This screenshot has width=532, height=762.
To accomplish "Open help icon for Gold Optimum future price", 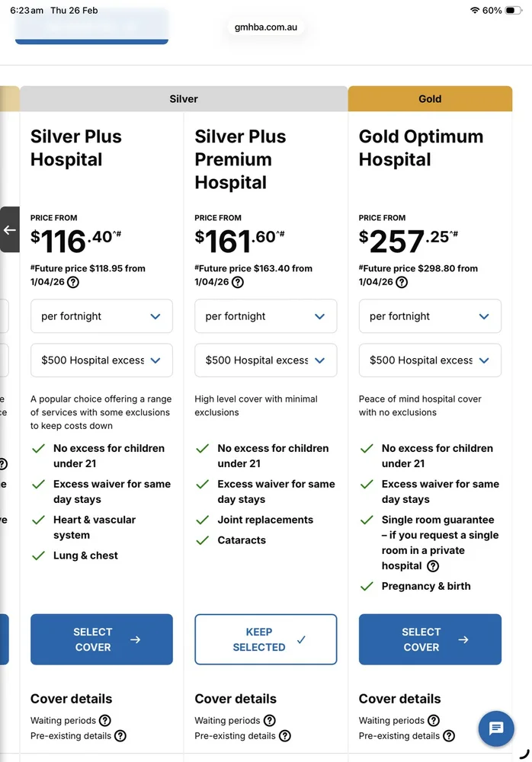I will (402, 282).
